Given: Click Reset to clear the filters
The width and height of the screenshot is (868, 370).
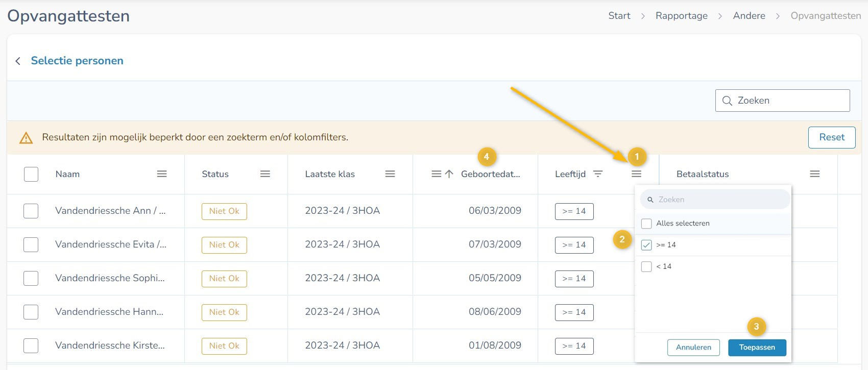Looking at the screenshot, I should (831, 137).
